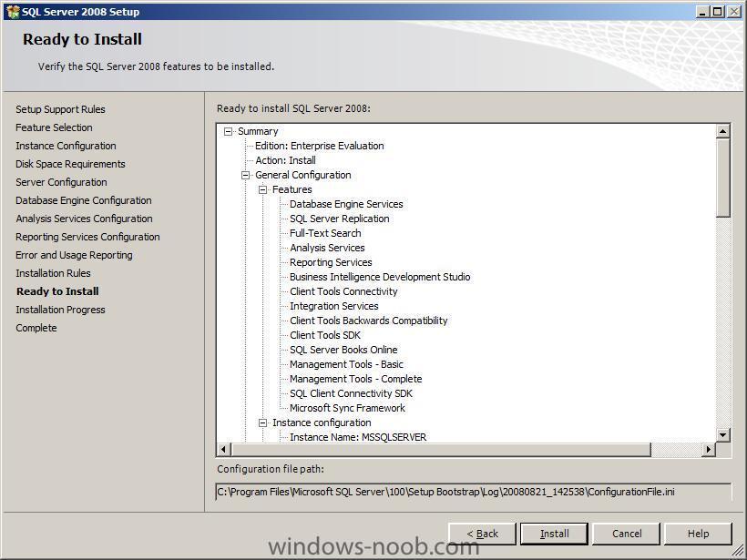The image size is (747, 560).
Task: Click the Install button
Action: (554, 534)
